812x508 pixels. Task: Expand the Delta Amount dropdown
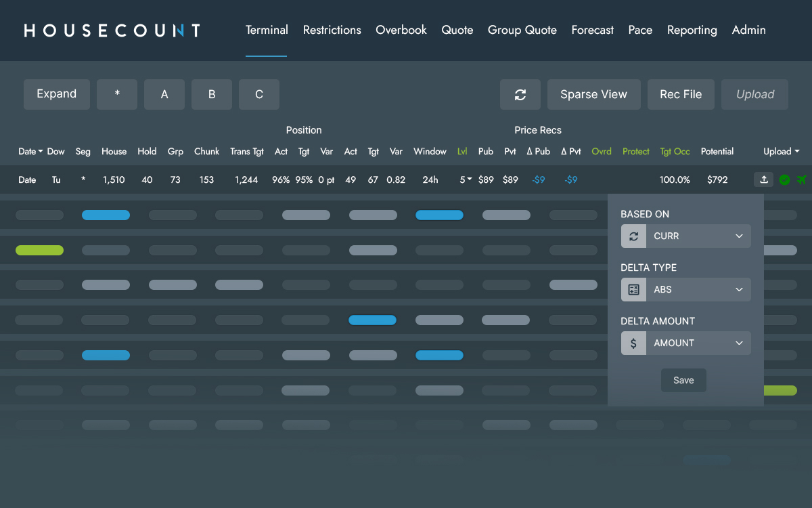(x=698, y=343)
